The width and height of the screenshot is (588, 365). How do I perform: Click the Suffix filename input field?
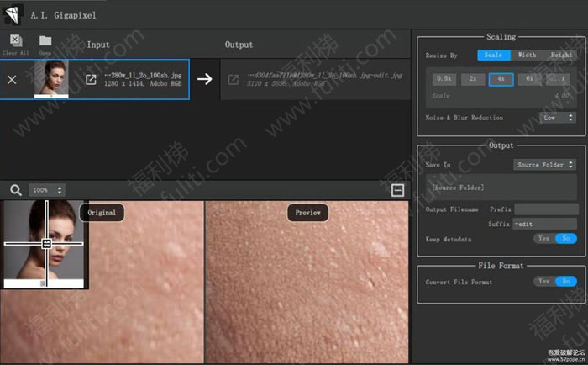click(544, 224)
